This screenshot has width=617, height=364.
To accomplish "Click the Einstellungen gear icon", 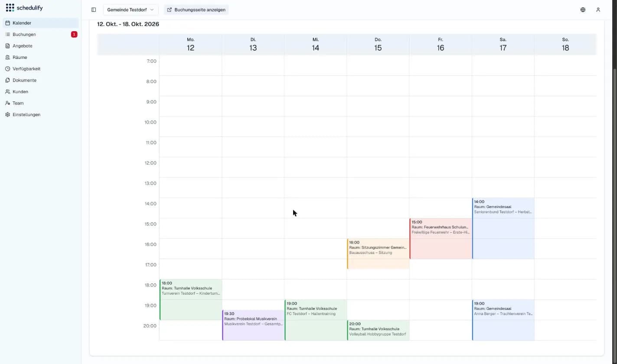I will 8,115.
